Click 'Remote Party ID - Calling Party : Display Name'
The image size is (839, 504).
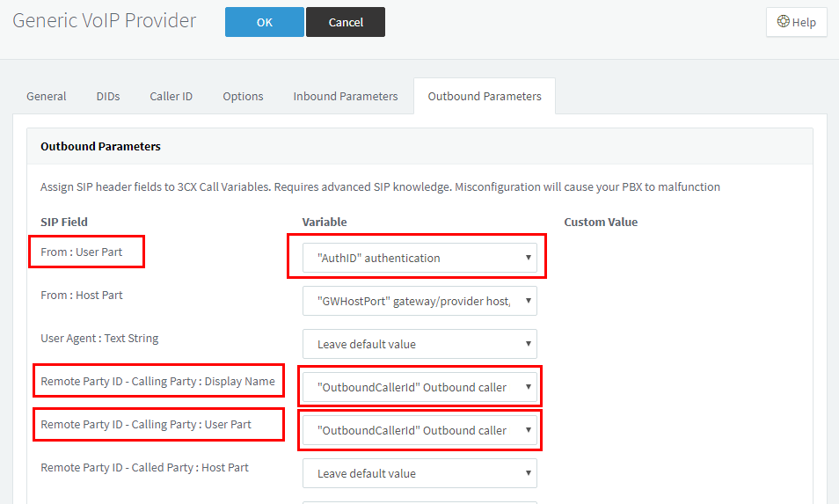[x=157, y=382]
